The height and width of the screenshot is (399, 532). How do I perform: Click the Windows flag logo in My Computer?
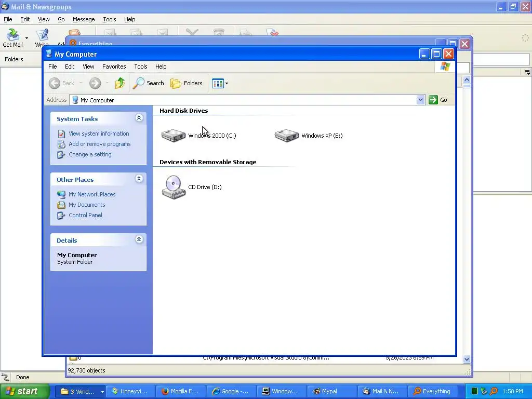coord(445,66)
